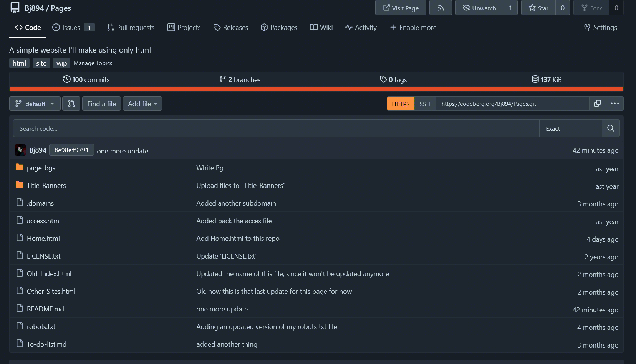View the Activity tab
The width and height of the screenshot is (636, 364).
pyautogui.click(x=361, y=27)
